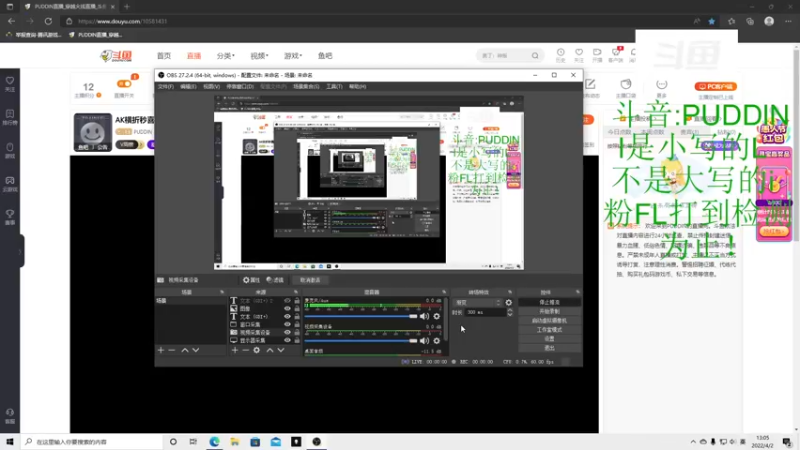Open OBS 文件(F) menu
Image resolution: width=800 pixels, height=450 pixels.
pyautogui.click(x=165, y=87)
